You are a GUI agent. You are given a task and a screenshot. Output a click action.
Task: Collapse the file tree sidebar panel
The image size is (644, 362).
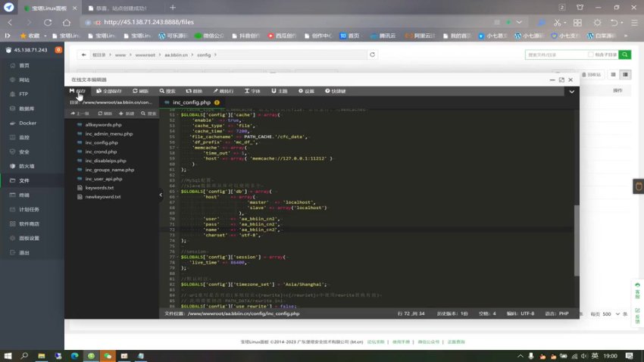point(160,195)
